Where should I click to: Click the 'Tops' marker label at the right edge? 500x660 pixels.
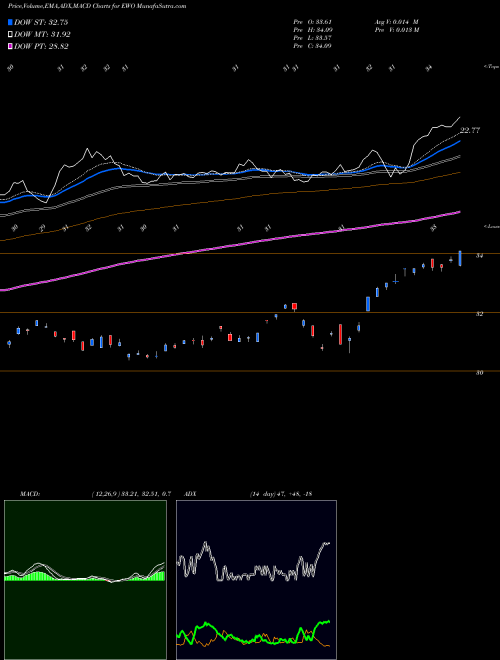click(491, 67)
